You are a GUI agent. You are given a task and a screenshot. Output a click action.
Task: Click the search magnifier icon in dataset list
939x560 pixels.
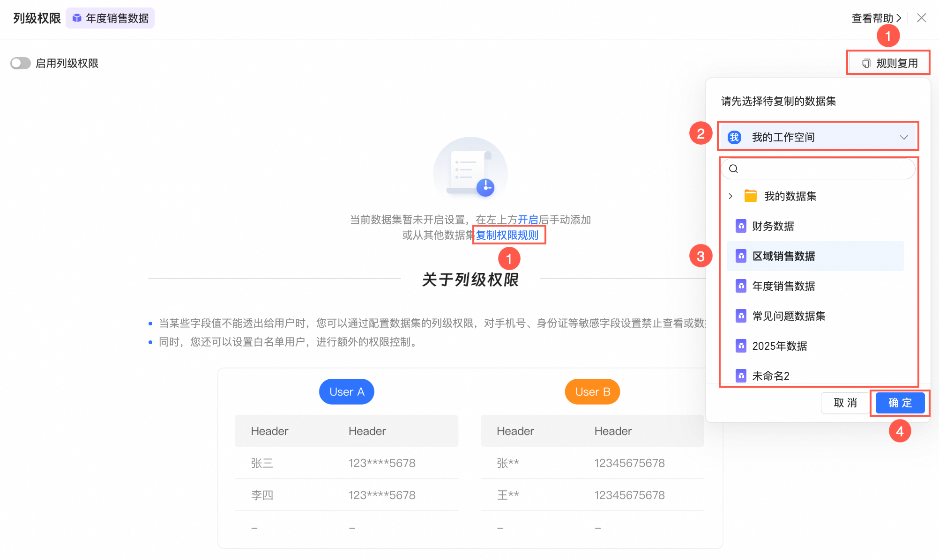[734, 169]
